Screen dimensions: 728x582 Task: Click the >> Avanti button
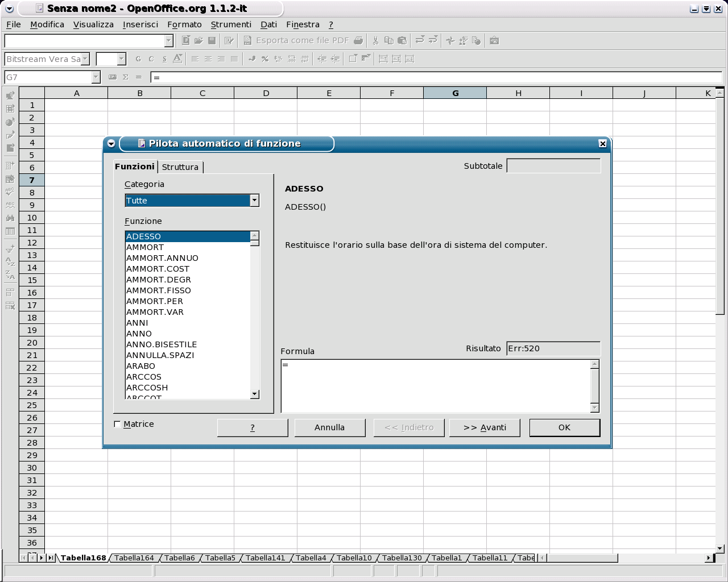(x=485, y=427)
